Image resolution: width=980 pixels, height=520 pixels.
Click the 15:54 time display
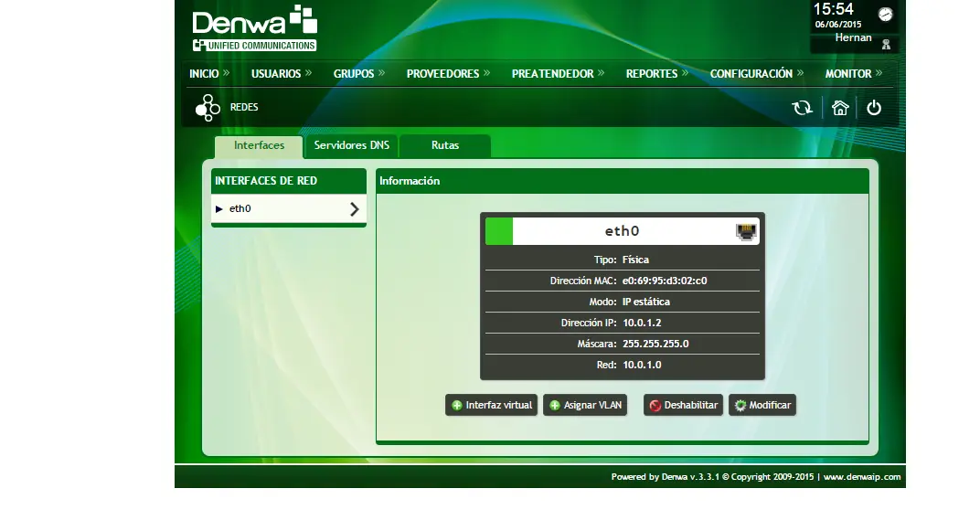tap(833, 9)
